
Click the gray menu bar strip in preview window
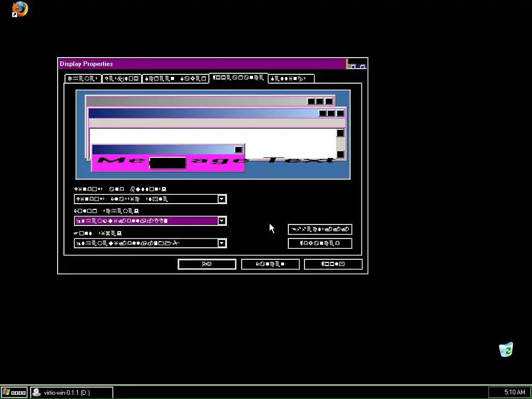click(x=217, y=123)
